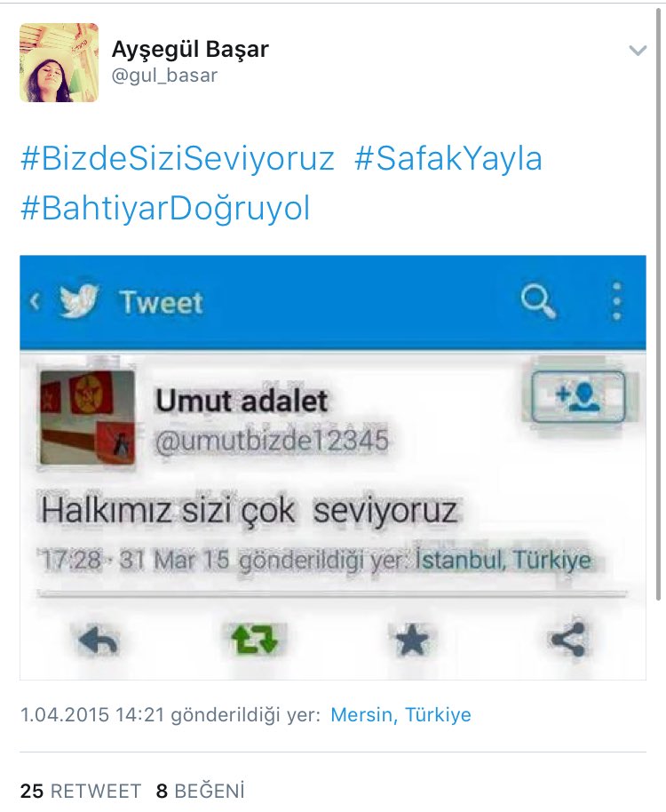
Task: Click the follow user icon button
Action: (x=579, y=397)
